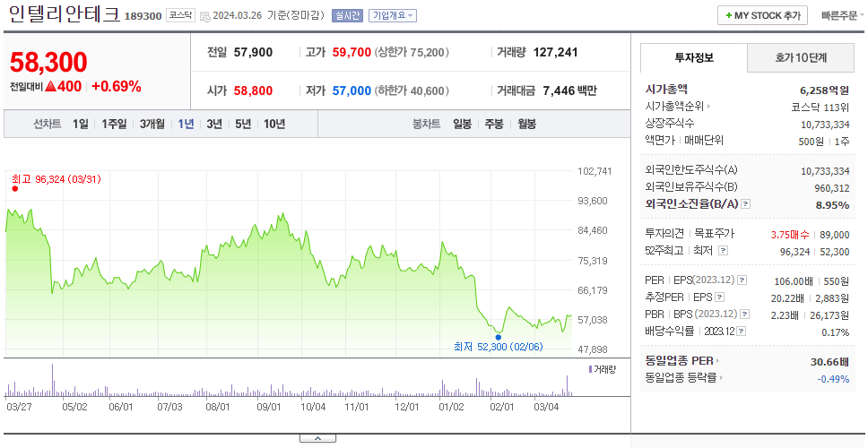Viewport: 868px width, 448px height.
Task: Select the 1년 line chart period
Action: tap(186, 125)
